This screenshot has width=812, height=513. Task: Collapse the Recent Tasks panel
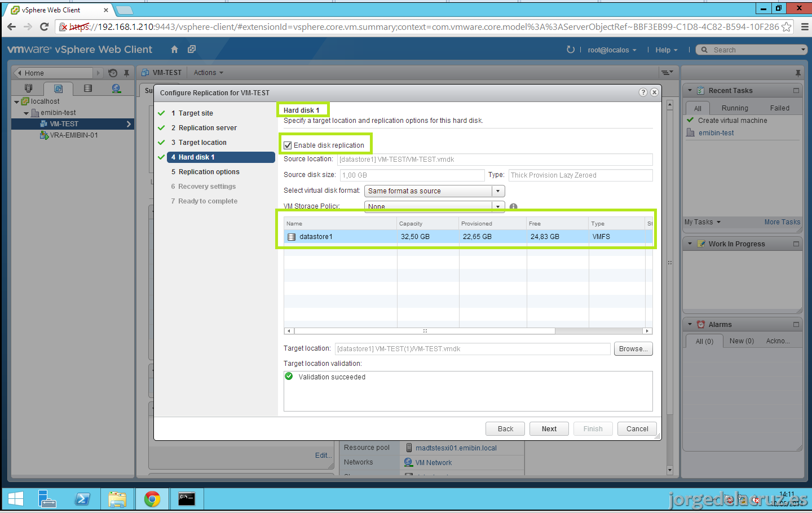690,90
